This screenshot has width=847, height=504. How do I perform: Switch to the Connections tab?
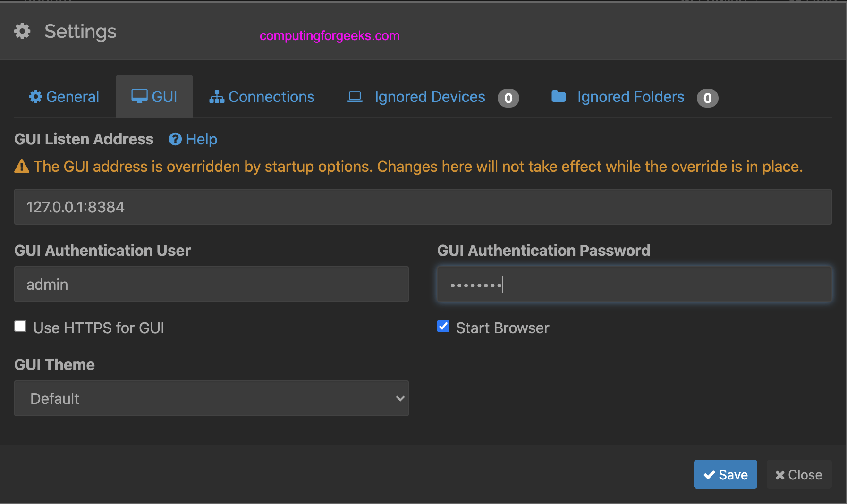pos(271,96)
